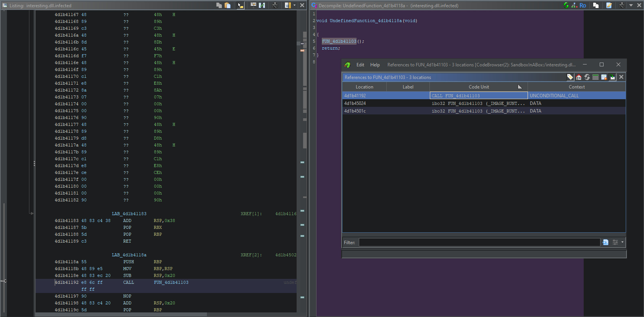This screenshot has height=317, width=644.
Task: Toggle the overview margin icon in Listing
Action: click(288, 5)
